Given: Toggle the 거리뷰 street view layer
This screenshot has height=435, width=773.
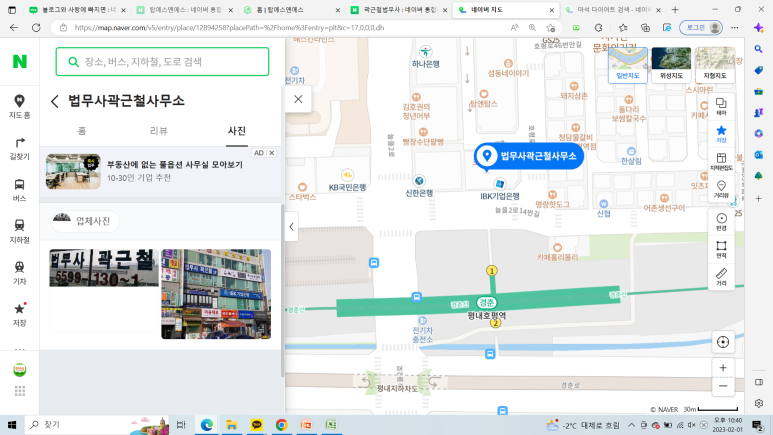Looking at the screenshot, I should pyautogui.click(x=721, y=189).
